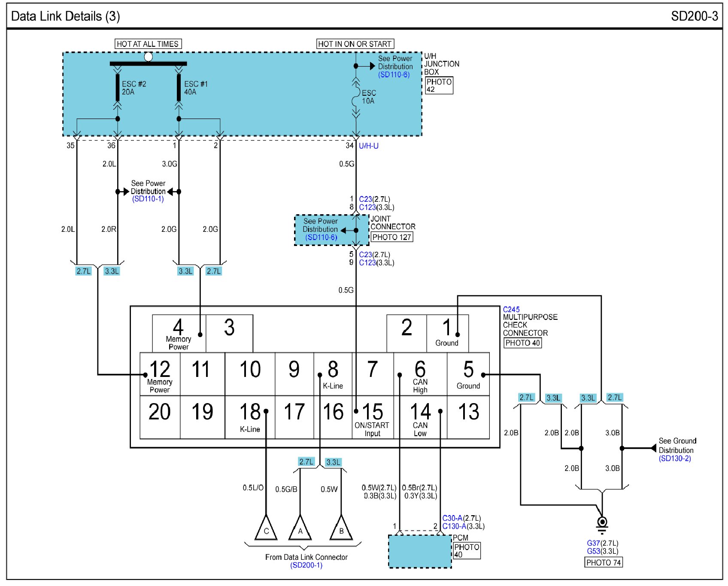Click the triangle connector labeled B
The image size is (728, 586).
[341, 528]
